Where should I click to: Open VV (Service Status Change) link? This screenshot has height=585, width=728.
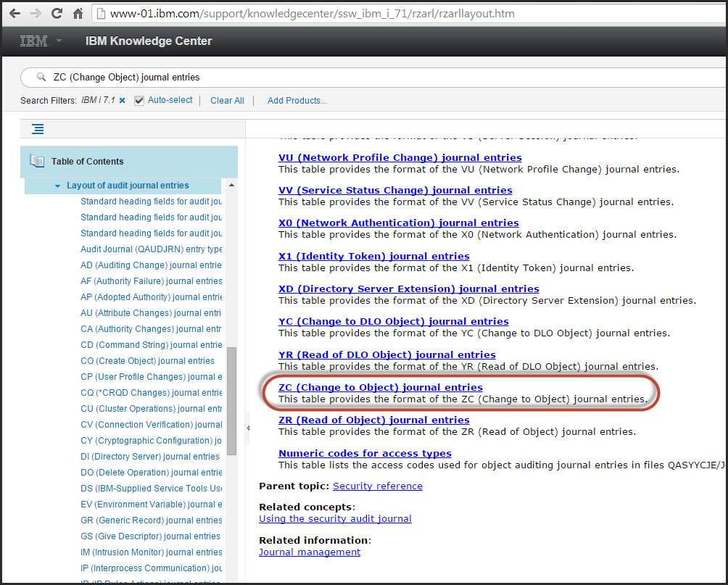pos(396,191)
